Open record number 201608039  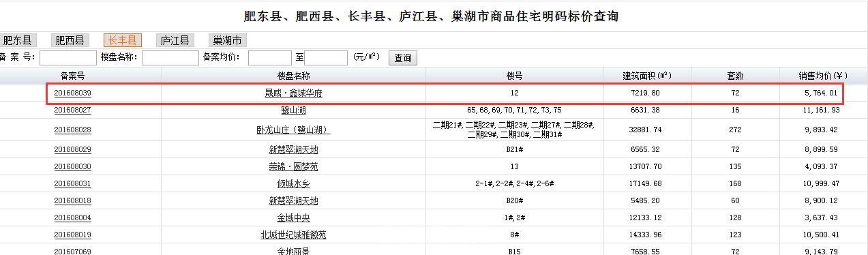(72, 93)
